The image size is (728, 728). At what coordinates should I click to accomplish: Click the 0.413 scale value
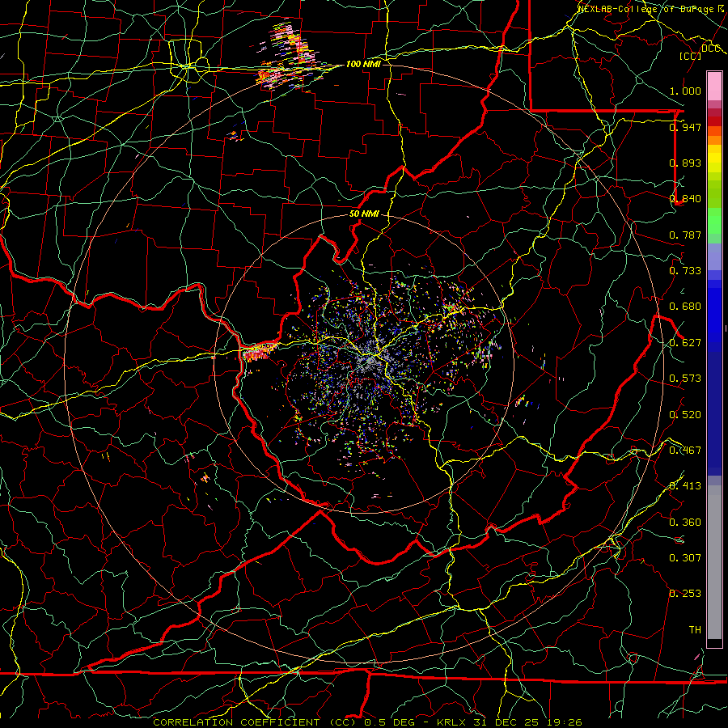click(685, 486)
